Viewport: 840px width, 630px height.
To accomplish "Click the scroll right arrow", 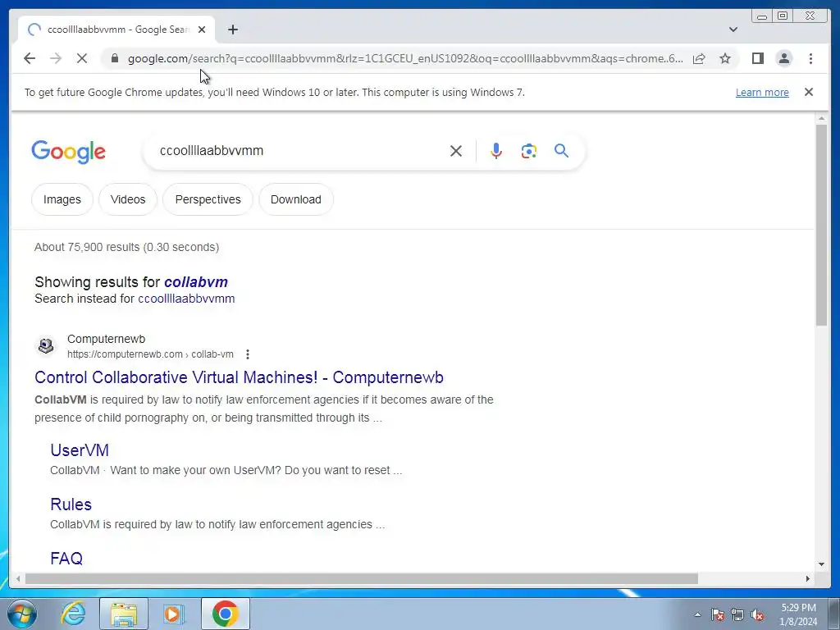I will tap(808, 578).
